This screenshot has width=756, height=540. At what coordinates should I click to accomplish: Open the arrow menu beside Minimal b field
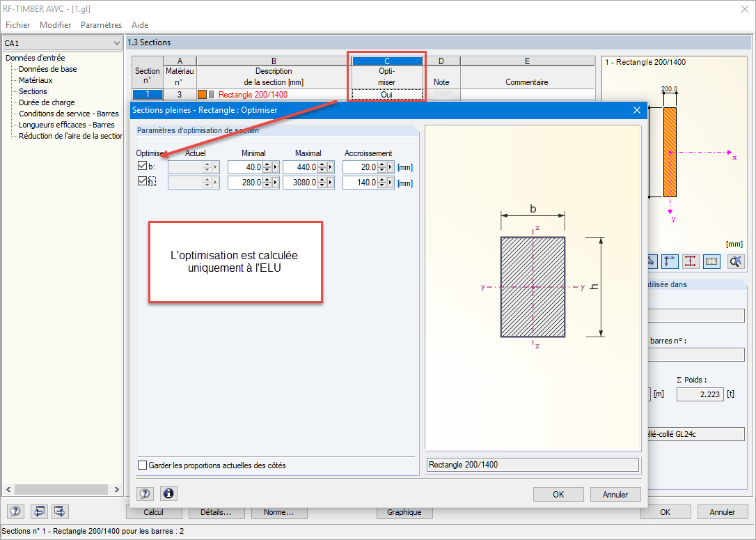point(274,167)
